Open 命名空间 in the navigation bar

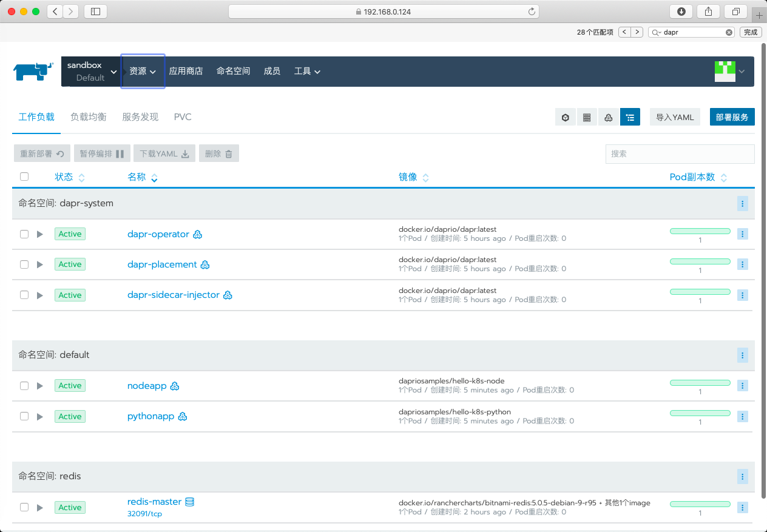(233, 71)
